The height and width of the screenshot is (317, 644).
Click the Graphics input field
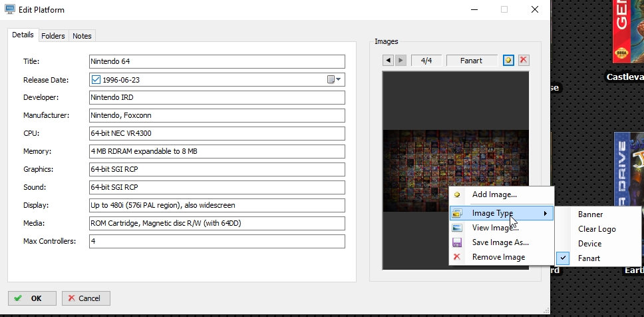(217, 169)
